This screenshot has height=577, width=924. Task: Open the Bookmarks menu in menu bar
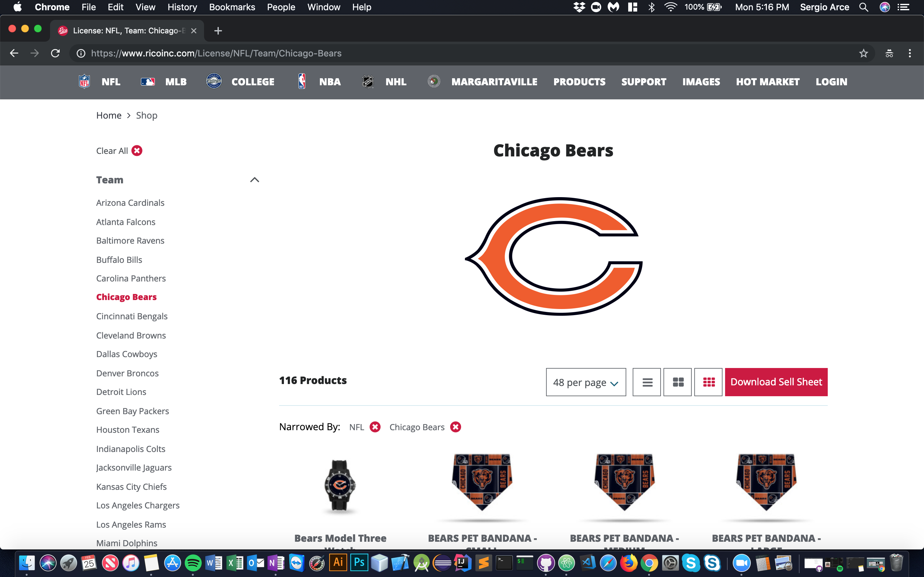(x=232, y=7)
